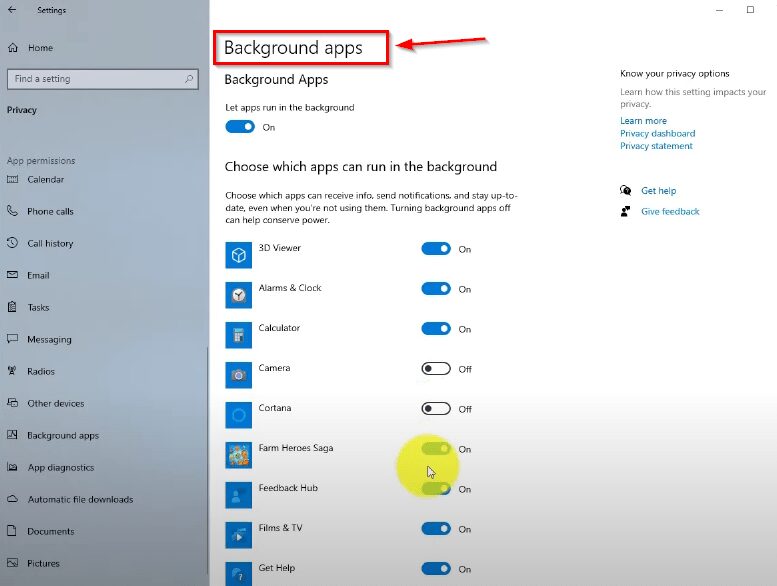This screenshot has height=586, width=777.
Task: Click the Tasks clipboard icon
Action: tap(12, 307)
